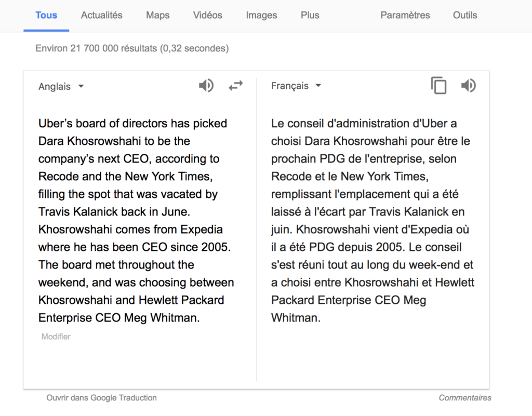Click inside the English source text
Viewport: 532px width, 416px height.
[136, 220]
